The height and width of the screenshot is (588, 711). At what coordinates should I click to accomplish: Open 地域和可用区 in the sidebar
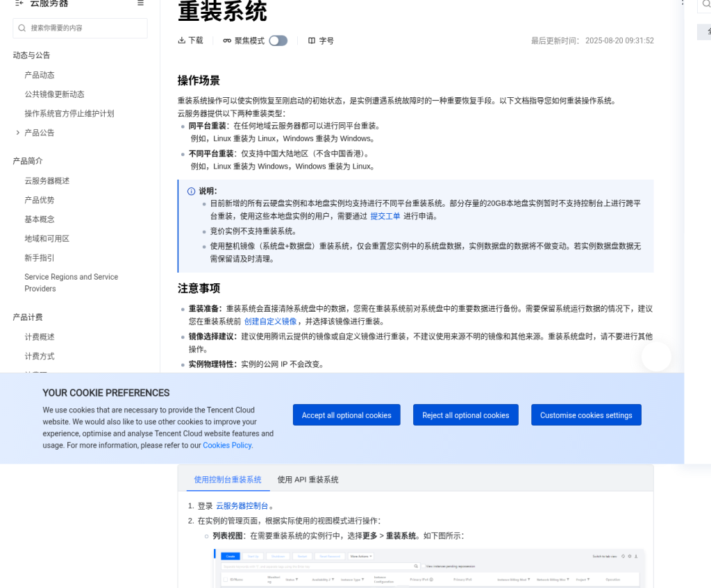click(47, 239)
